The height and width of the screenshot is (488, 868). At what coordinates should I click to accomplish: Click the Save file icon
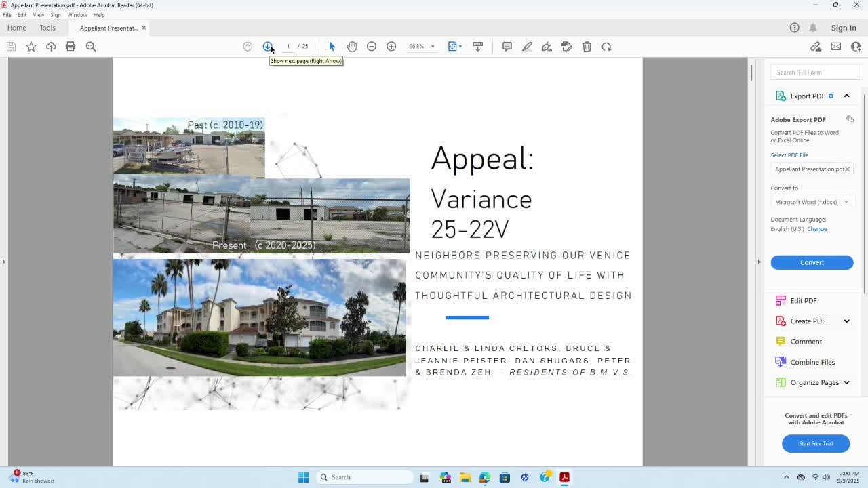coord(11,46)
